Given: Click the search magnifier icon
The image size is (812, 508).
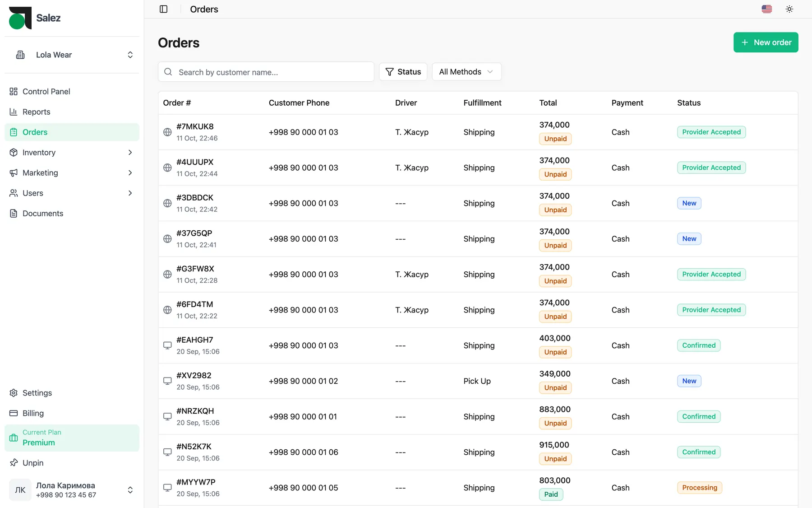Looking at the screenshot, I should (x=168, y=72).
